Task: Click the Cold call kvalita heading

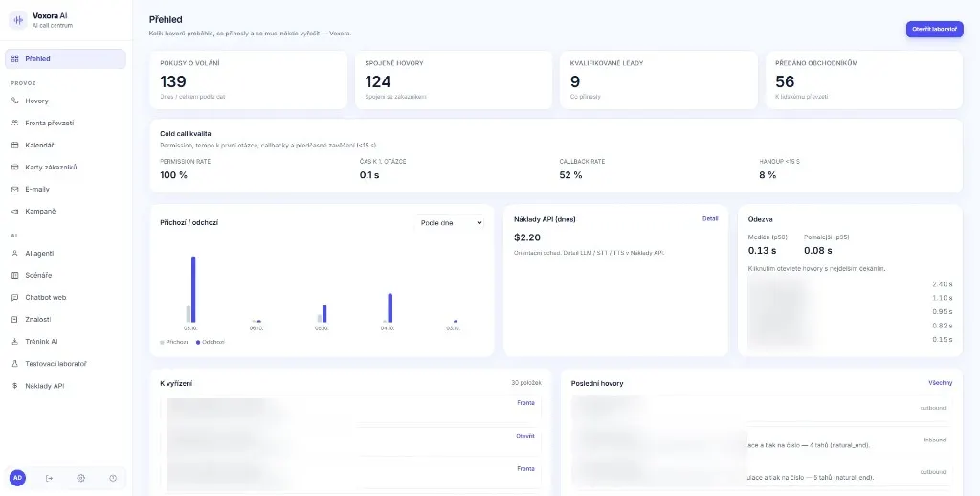Action: [186, 134]
